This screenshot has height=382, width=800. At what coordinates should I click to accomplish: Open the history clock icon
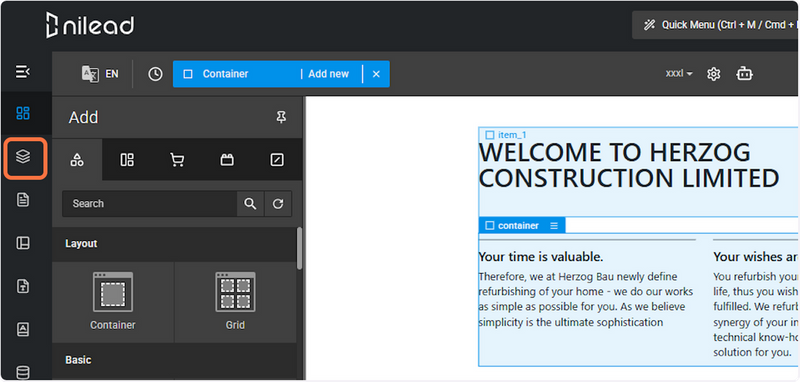(155, 74)
